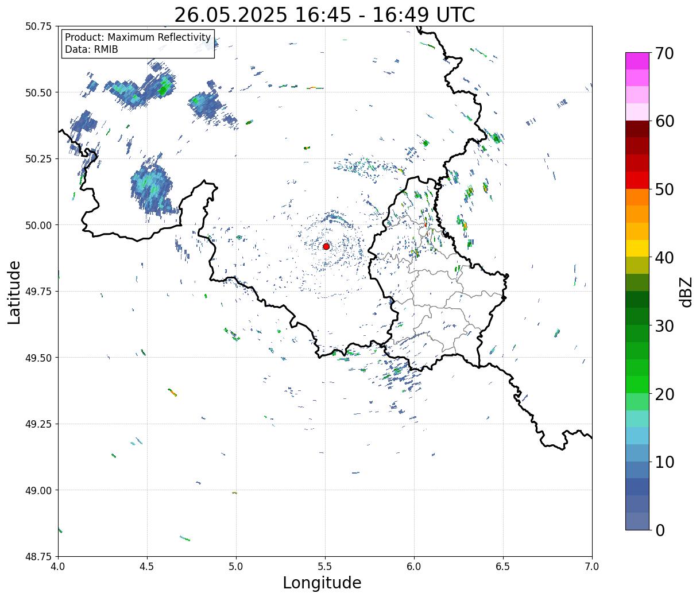Click the colorbar tick label 20
The width and height of the screenshot is (700, 597).
click(664, 394)
